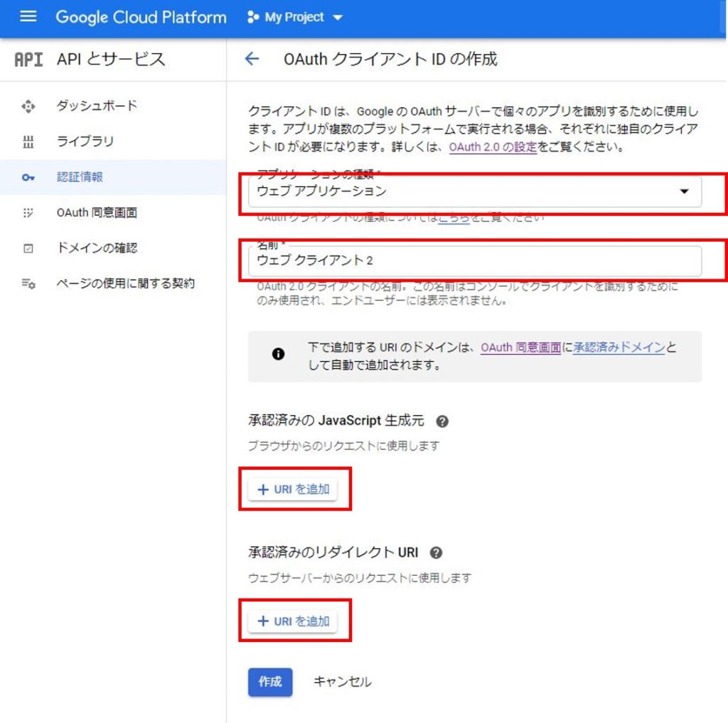Add a URI under 承認済みのリダイレクト URI
Viewport: 728px width, 723px height.
coord(293,621)
